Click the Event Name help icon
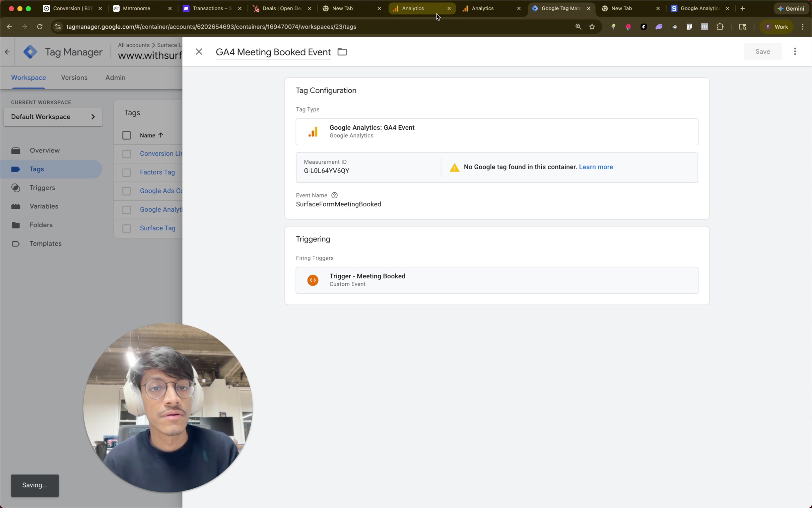This screenshot has height=508, width=812. click(334, 195)
